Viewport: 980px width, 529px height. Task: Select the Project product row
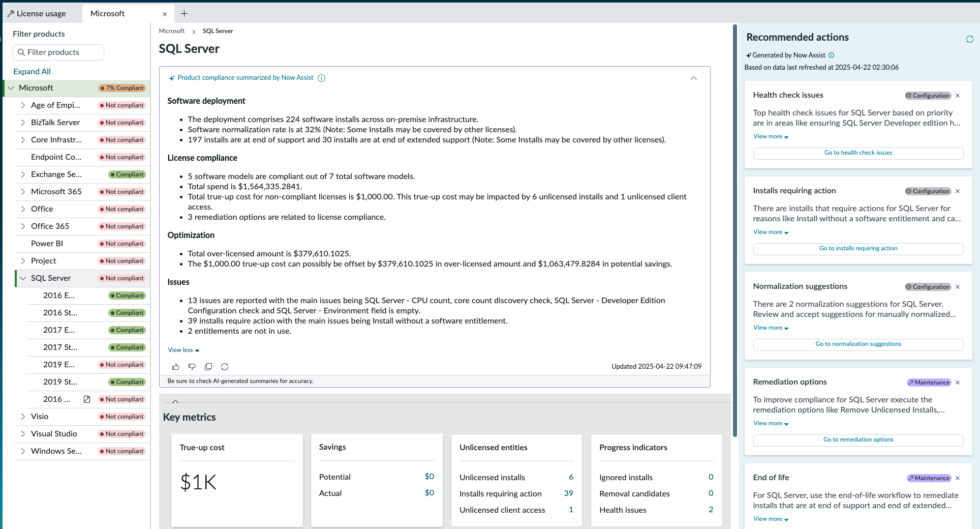coord(82,261)
